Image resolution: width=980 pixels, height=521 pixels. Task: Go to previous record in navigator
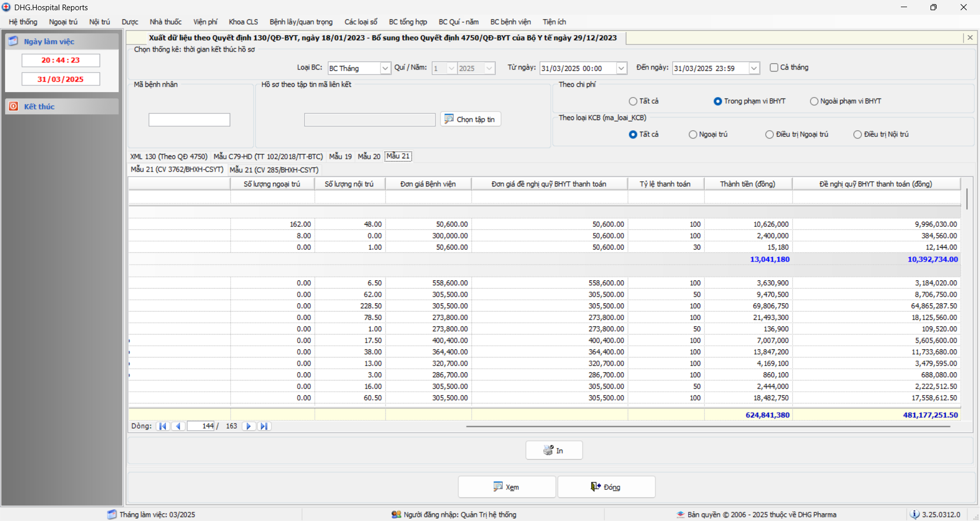[x=178, y=427]
